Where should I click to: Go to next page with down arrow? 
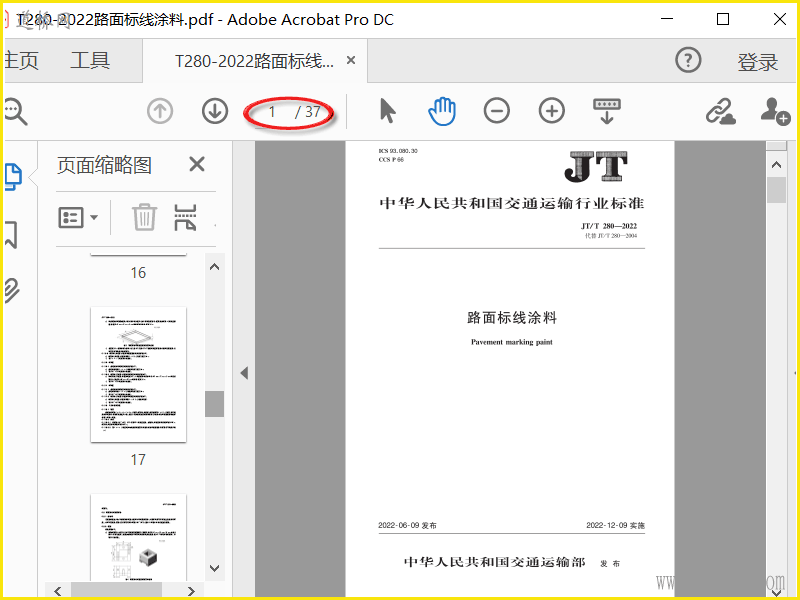point(215,111)
